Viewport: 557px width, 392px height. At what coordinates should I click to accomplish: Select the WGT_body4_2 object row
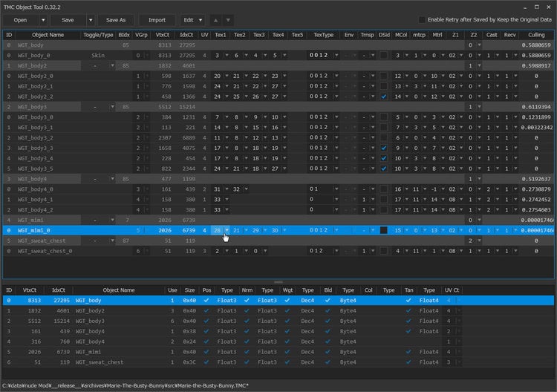click(x=278, y=210)
